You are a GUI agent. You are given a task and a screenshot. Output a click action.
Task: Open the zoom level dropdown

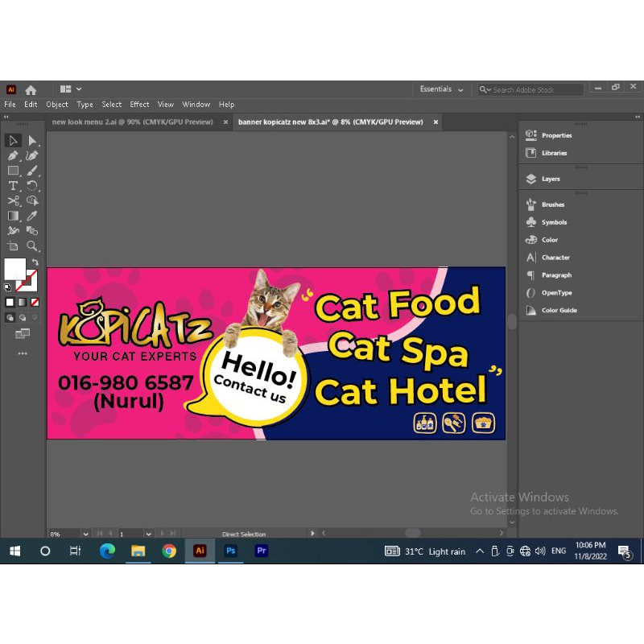tap(85, 534)
